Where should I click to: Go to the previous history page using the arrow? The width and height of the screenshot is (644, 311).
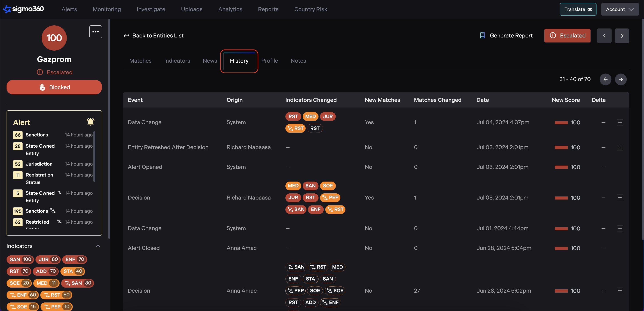(605, 79)
